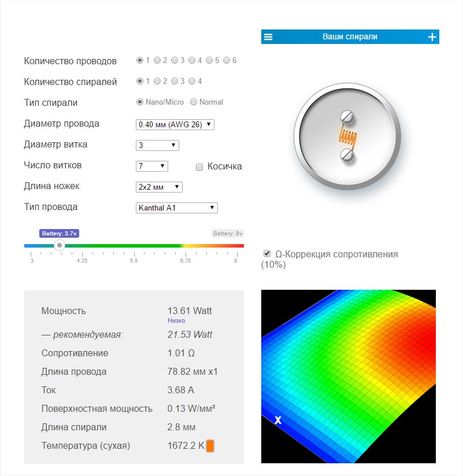Open the Диаметр провода dropdown
This screenshot has width=463, height=476.
pos(175,124)
